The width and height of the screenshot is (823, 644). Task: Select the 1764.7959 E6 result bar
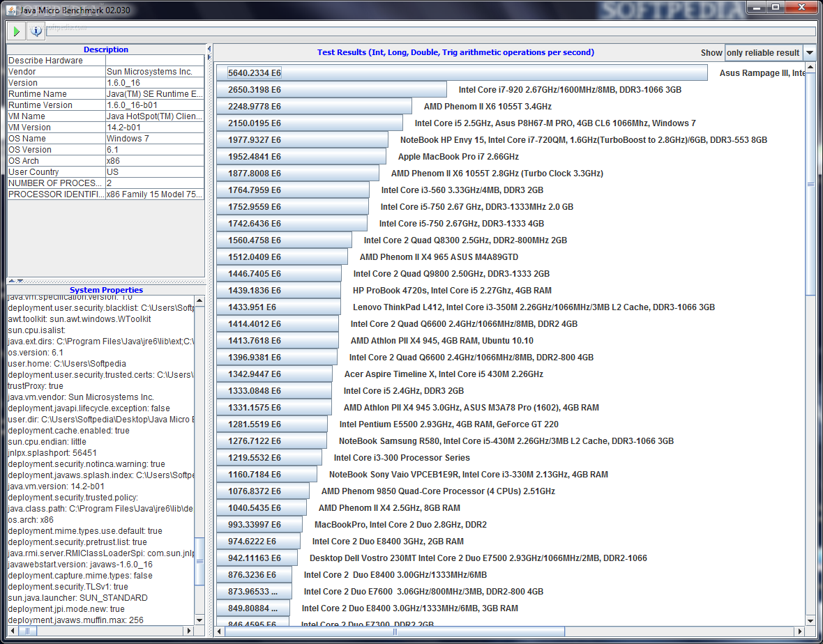(x=293, y=190)
